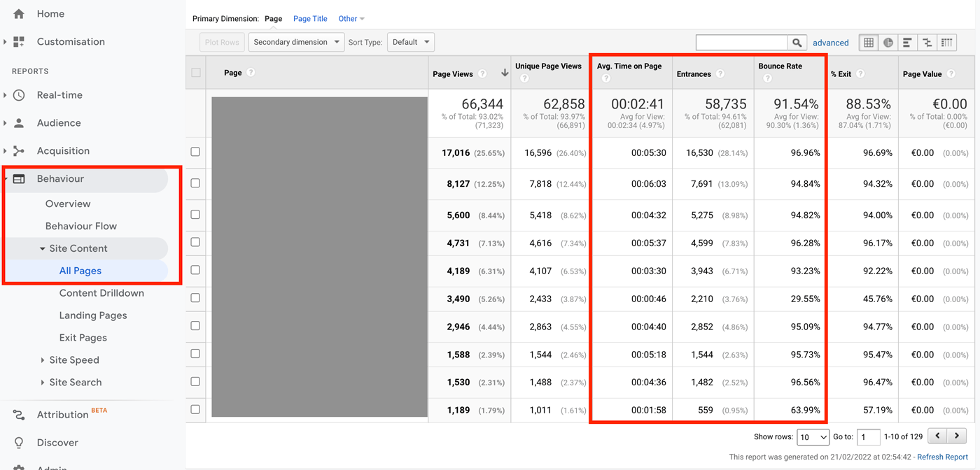Switch to the comparison view icon
Image resolution: width=980 pixels, height=470 pixels.
click(x=927, y=43)
